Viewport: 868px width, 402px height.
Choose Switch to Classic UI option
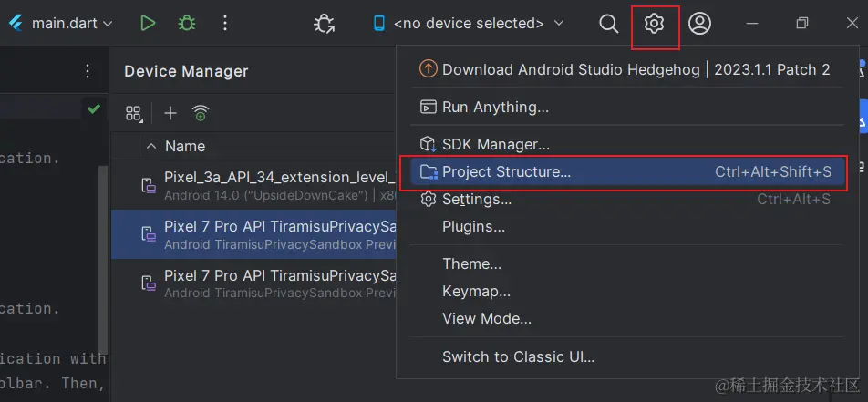coord(518,356)
